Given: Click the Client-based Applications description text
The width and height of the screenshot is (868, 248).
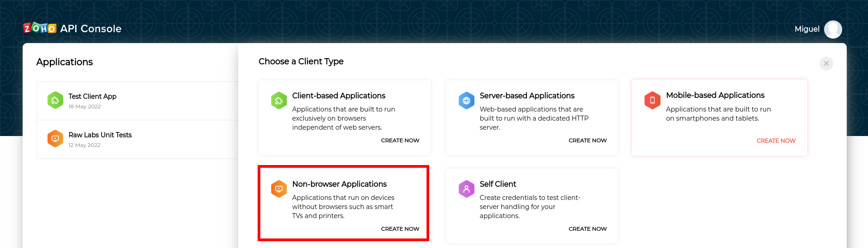Looking at the screenshot, I should [344, 118].
